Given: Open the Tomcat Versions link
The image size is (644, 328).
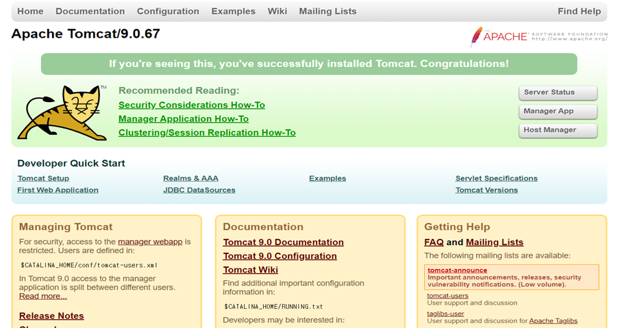Looking at the screenshot, I should (x=486, y=190).
